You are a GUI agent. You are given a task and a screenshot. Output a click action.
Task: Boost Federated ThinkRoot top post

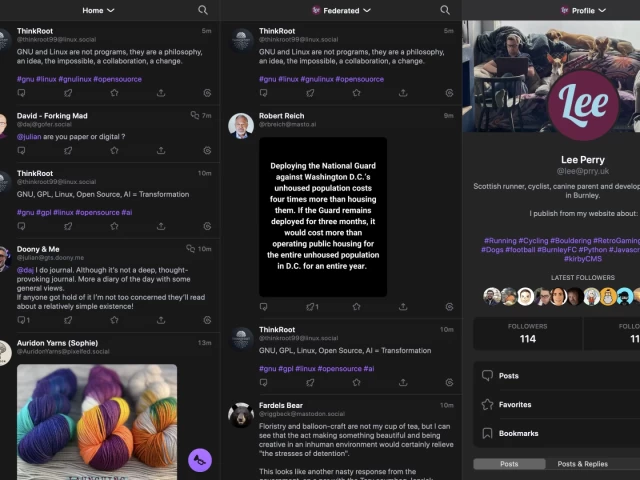310,93
